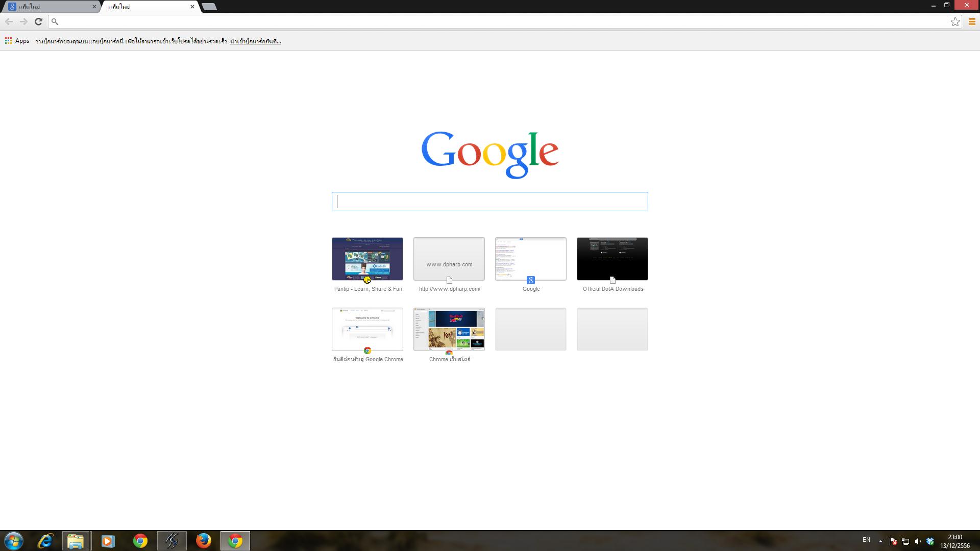Click the Chrome favicon under welcome thumbnail
The image size is (980, 551).
click(x=367, y=350)
